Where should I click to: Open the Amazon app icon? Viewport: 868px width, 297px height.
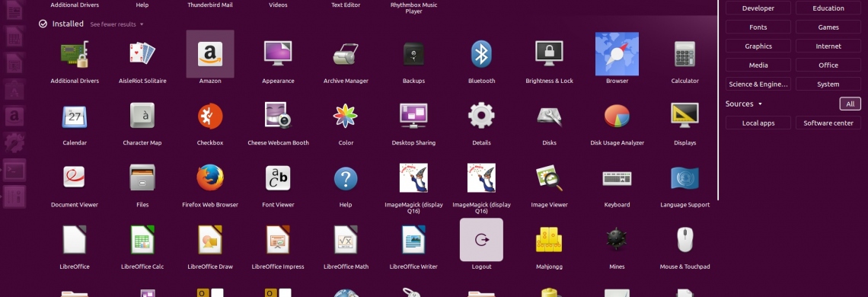(x=210, y=54)
